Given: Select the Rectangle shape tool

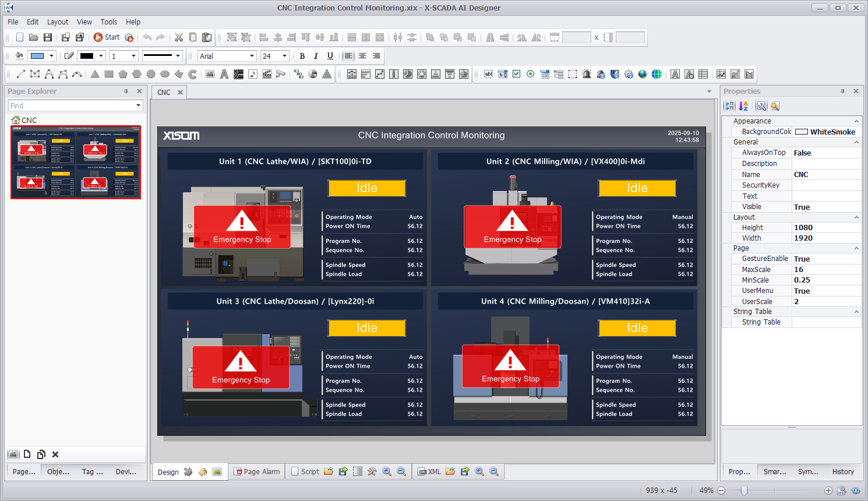Looking at the screenshot, I should click(109, 74).
